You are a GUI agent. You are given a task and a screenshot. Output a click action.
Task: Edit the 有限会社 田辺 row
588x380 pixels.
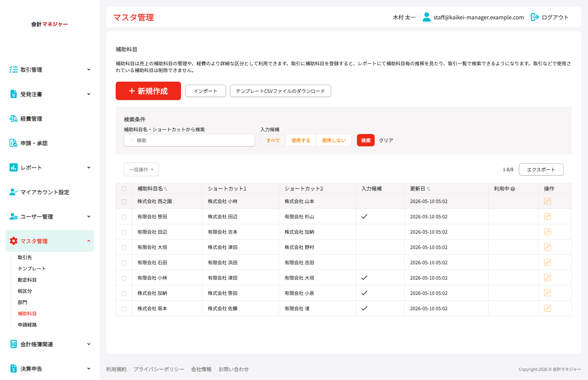coord(548,232)
